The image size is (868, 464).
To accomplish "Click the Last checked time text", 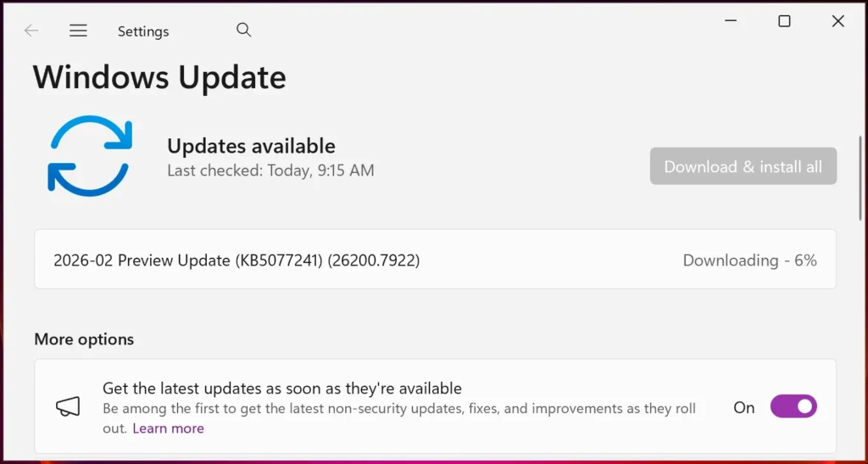I will click(270, 171).
